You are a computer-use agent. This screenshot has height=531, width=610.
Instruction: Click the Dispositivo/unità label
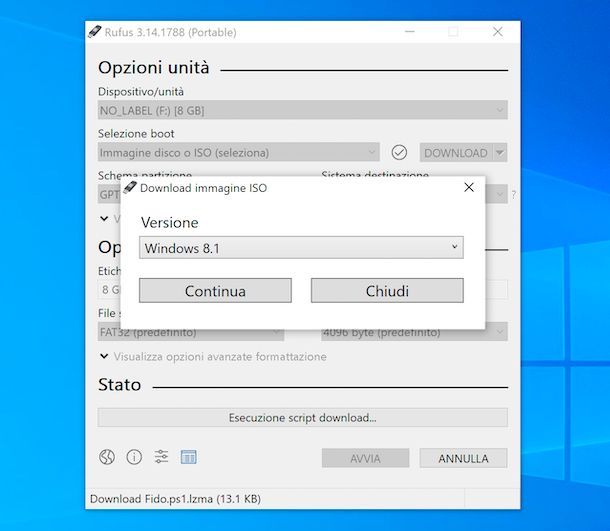[141, 92]
